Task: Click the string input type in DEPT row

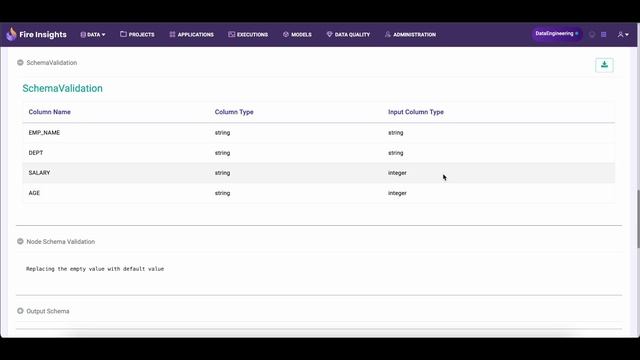Action: (x=396, y=153)
